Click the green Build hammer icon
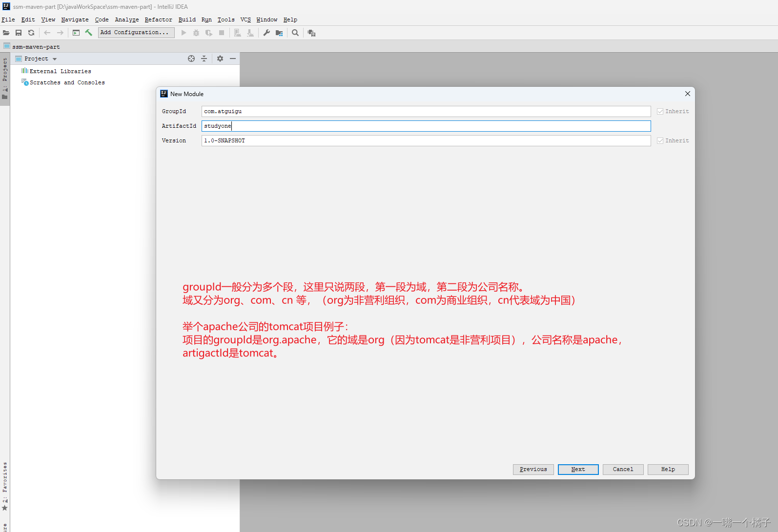Image resolution: width=778 pixels, height=532 pixels. (89, 33)
